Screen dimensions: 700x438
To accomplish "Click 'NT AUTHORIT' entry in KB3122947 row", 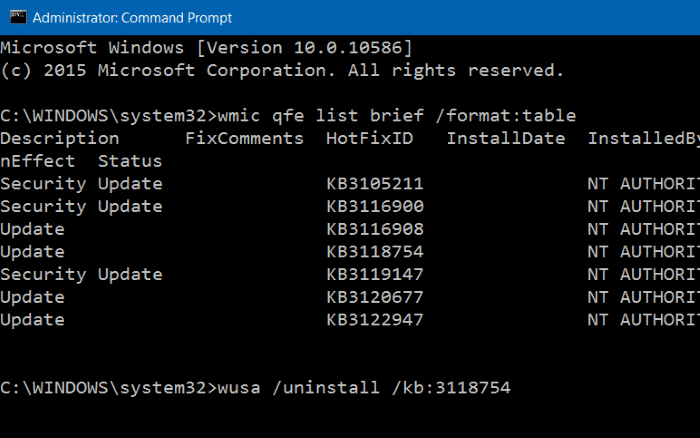I will coord(644,320).
